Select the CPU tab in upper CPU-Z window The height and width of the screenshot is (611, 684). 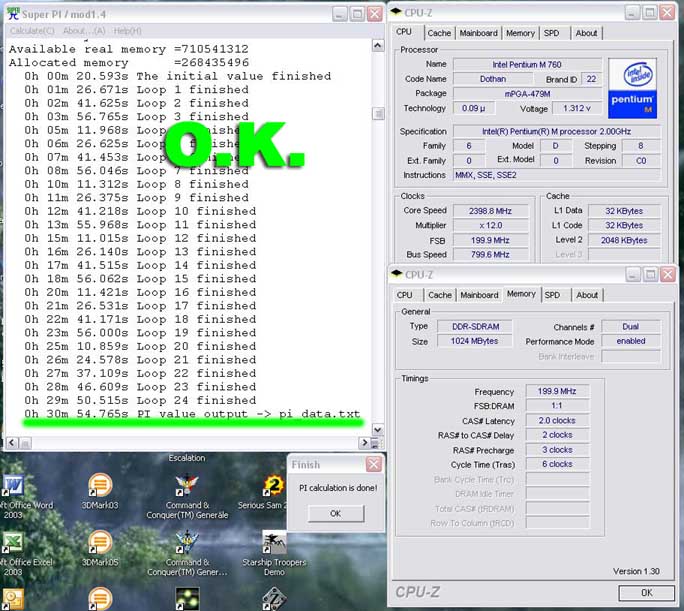click(x=404, y=32)
